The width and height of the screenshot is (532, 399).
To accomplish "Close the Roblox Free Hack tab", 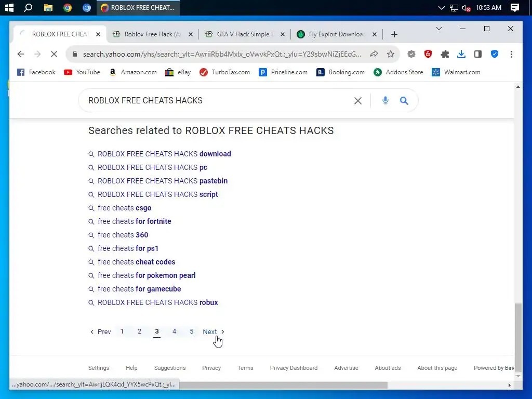I will tap(190, 34).
